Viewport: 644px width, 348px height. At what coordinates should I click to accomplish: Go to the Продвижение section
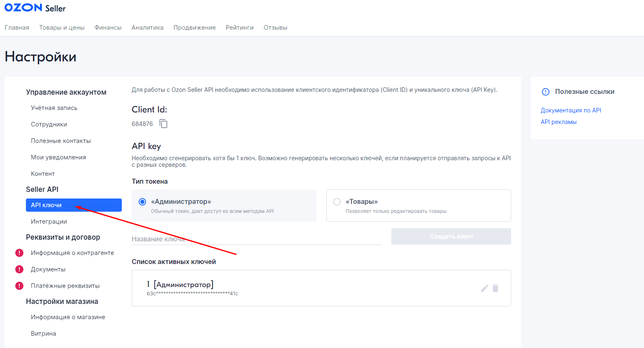pyautogui.click(x=194, y=28)
